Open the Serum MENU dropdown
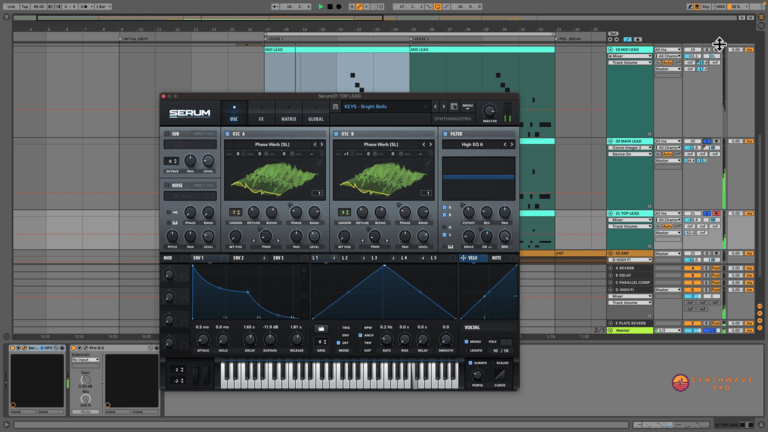The height and width of the screenshot is (432, 768). click(468, 106)
